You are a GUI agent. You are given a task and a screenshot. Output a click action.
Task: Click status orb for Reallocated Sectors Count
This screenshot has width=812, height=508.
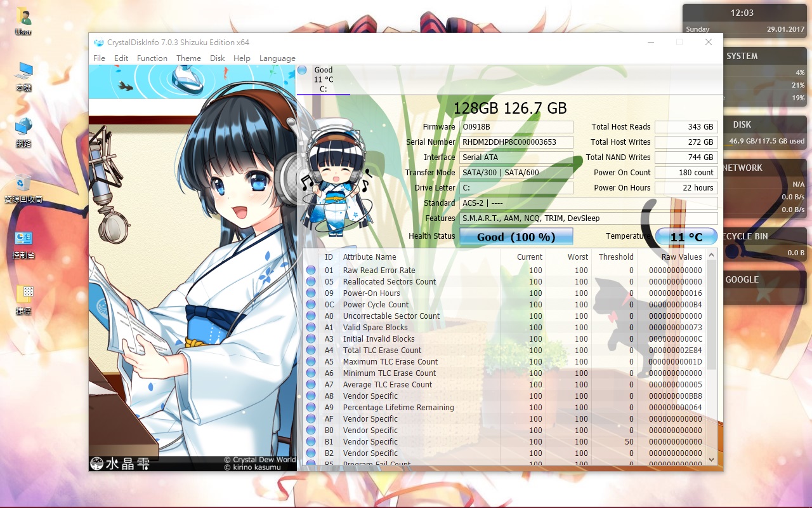pyautogui.click(x=311, y=282)
